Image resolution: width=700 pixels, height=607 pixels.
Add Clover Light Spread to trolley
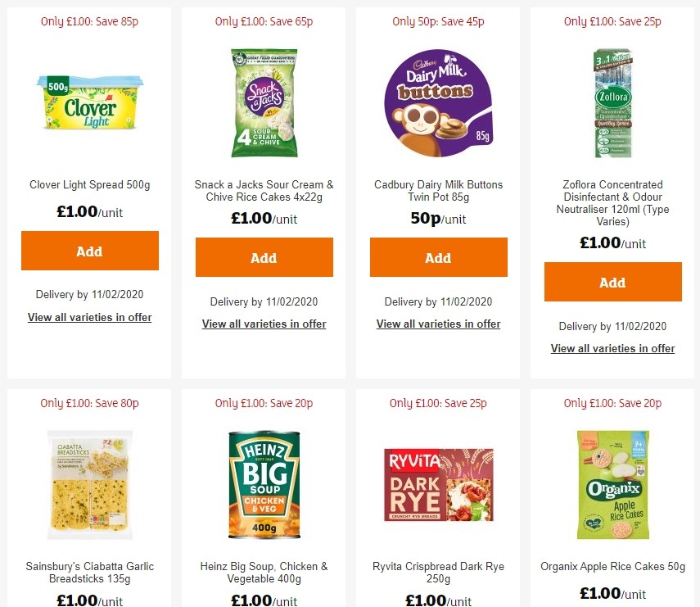click(x=89, y=251)
